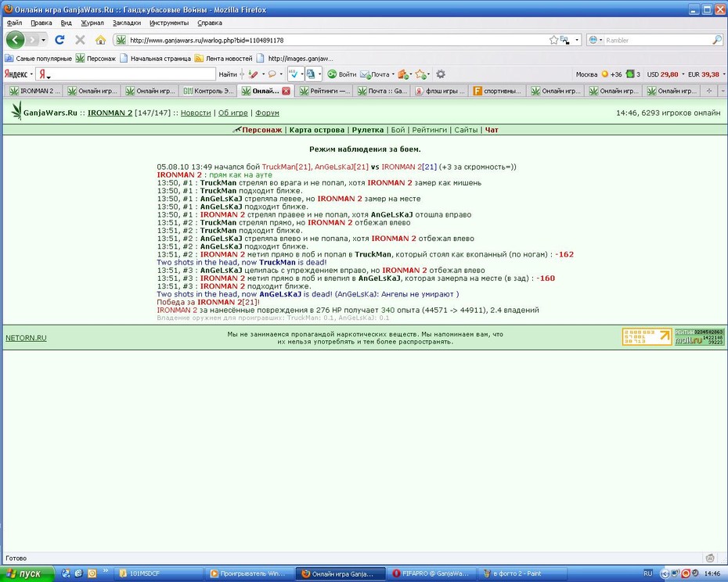
Task: Click the traffic score 3 indicator
Action: tap(633, 74)
